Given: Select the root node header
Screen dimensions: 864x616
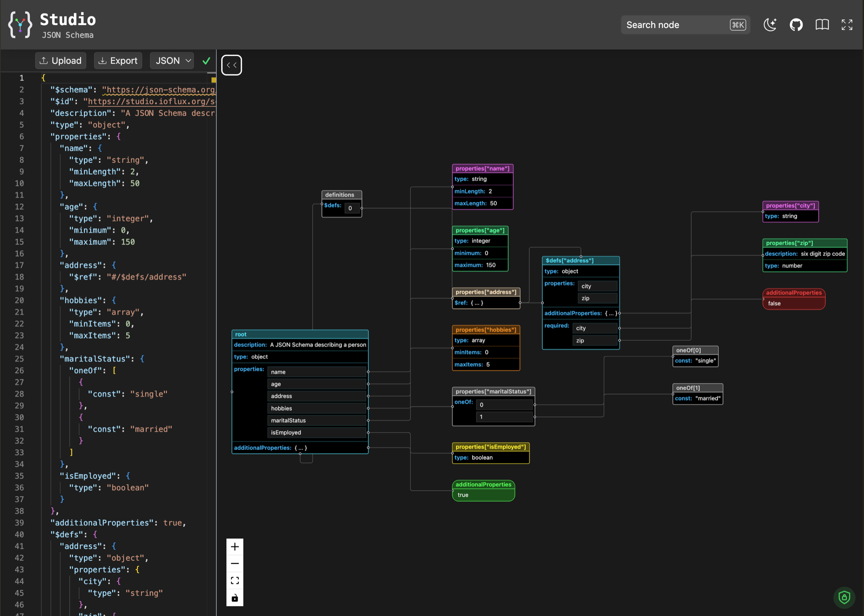Looking at the screenshot, I should click(300, 334).
